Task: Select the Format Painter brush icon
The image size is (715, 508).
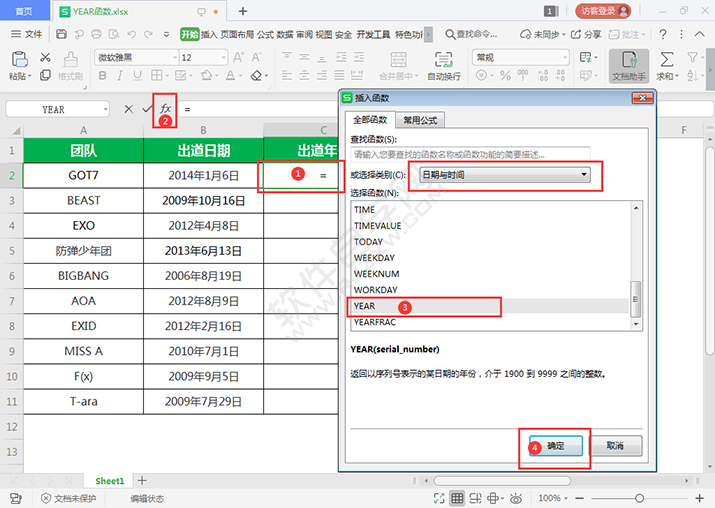Action: coord(70,59)
